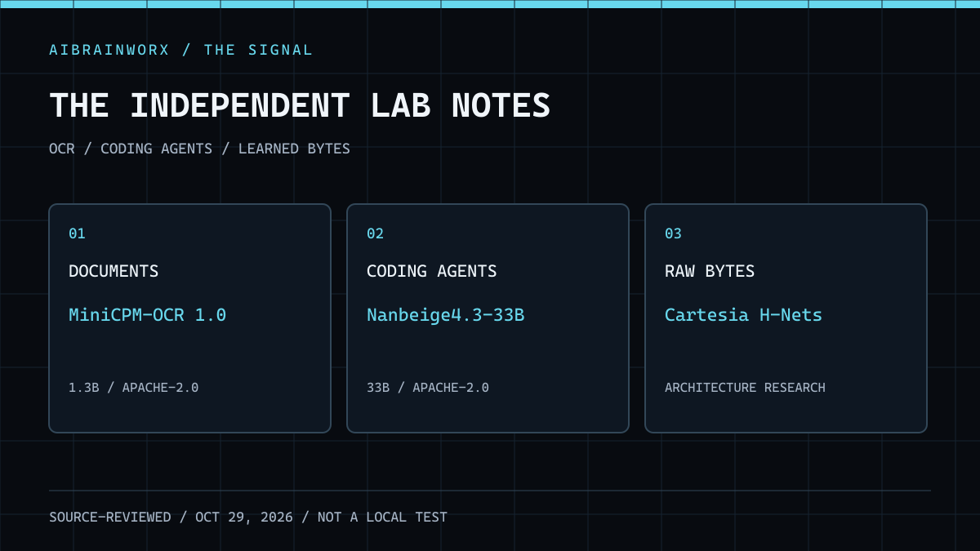Click the 'CODING AGENTS' card heading
The image size is (980, 551).
tap(431, 271)
